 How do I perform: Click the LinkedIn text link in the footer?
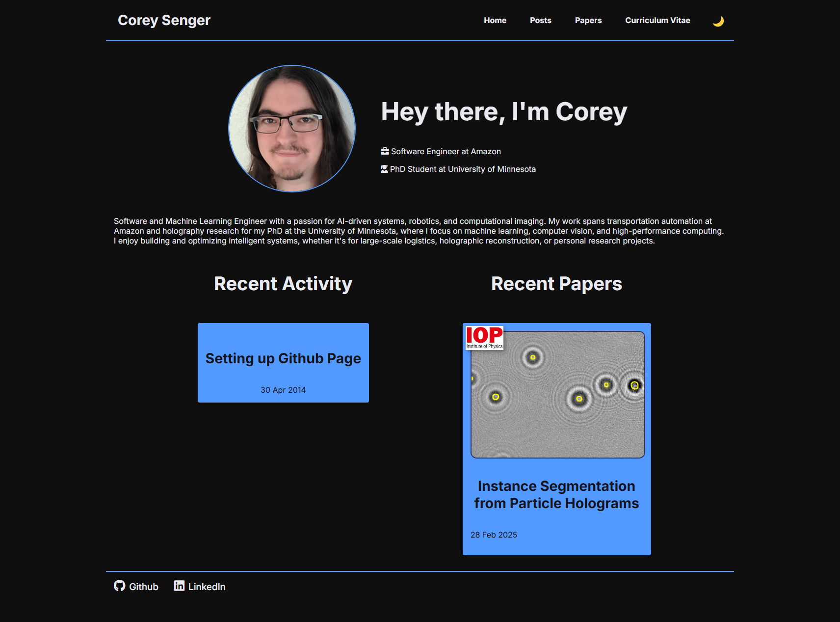(x=207, y=587)
